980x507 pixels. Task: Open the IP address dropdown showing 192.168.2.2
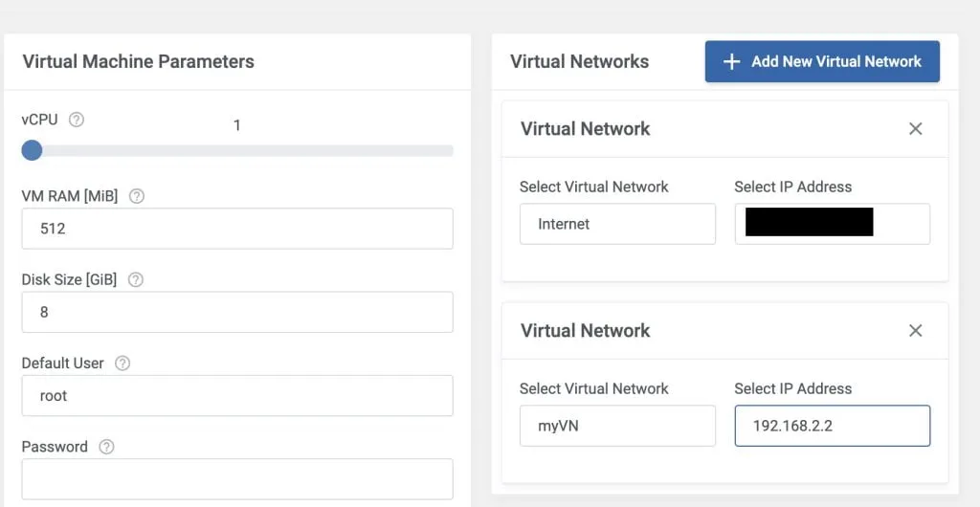pos(832,426)
